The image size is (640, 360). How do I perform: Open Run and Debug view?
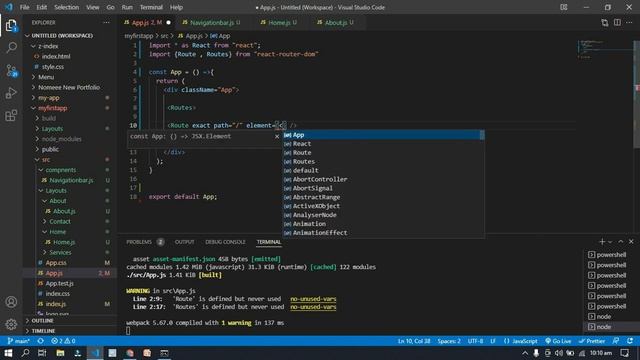(11, 93)
